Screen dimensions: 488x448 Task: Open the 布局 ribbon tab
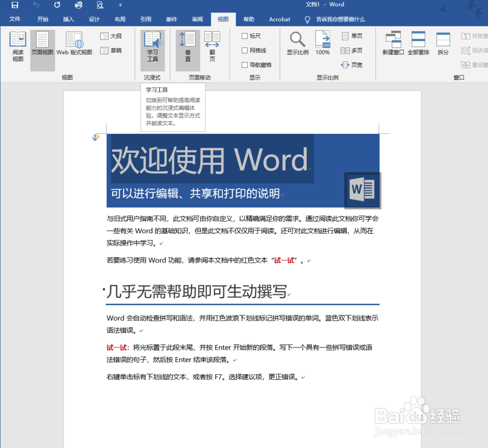tap(120, 20)
